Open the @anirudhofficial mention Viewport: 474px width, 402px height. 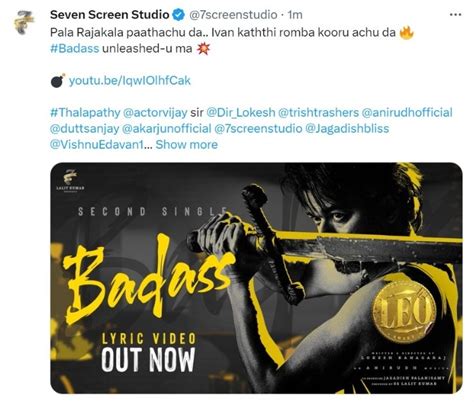click(407, 112)
